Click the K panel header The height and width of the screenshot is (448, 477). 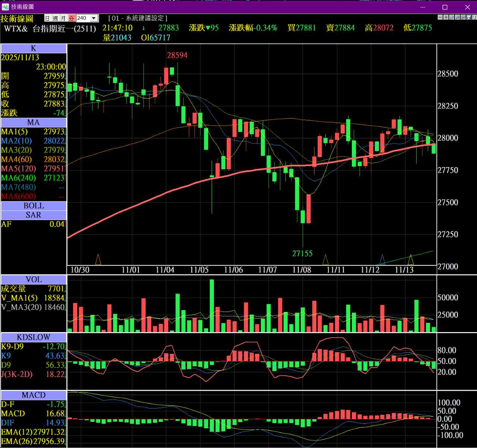34,48
